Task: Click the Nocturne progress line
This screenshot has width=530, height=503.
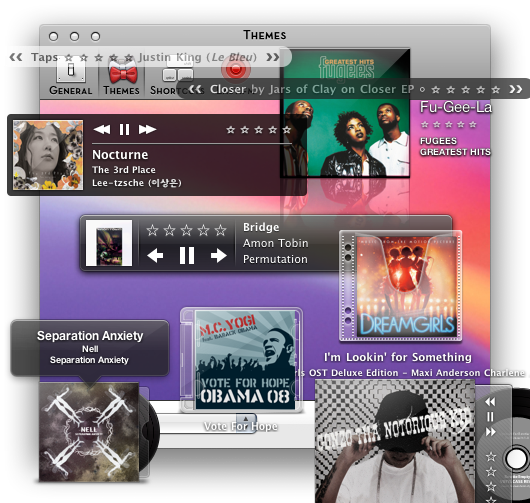Action: point(192,144)
